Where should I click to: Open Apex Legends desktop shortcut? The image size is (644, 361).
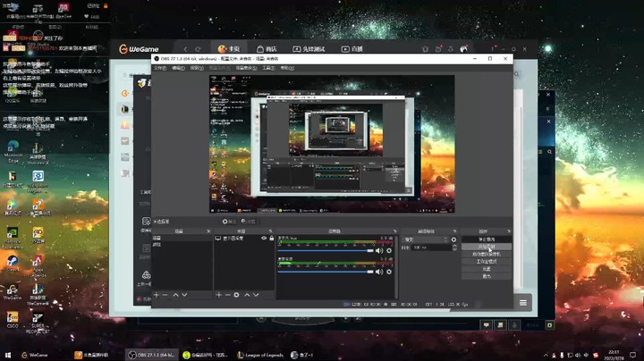[38, 266]
